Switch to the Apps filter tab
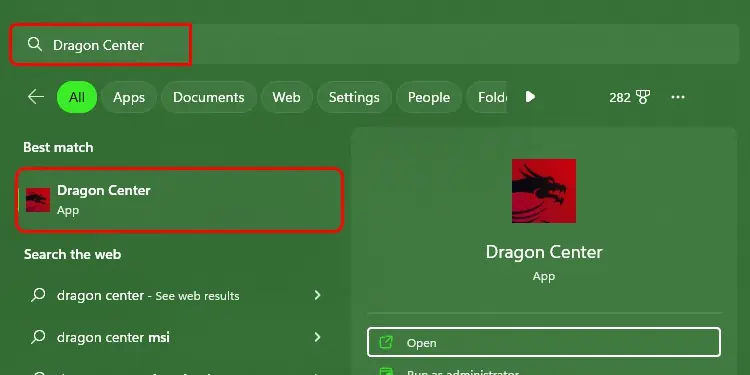The image size is (750, 375). pyautogui.click(x=129, y=97)
